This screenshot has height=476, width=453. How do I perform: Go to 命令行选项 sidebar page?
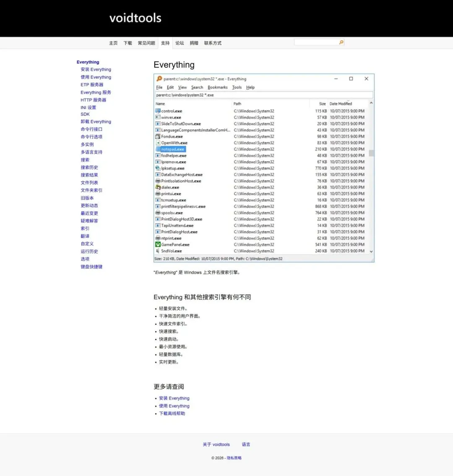click(91, 136)
